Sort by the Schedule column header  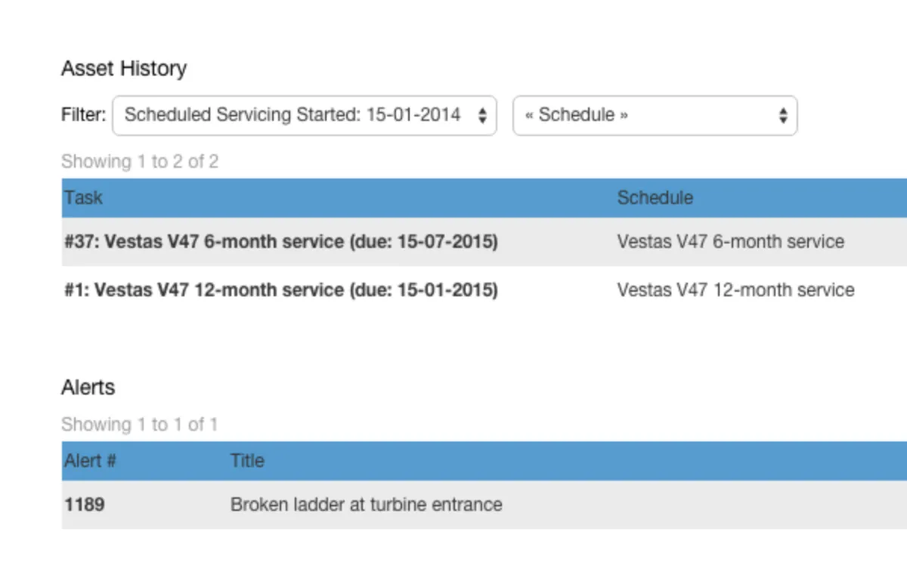655,198
